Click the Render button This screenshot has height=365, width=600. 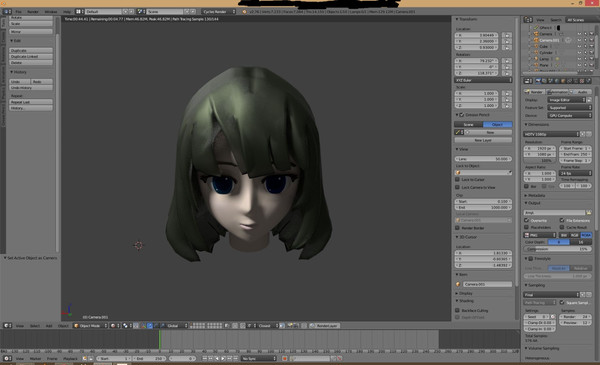point(535,92)
